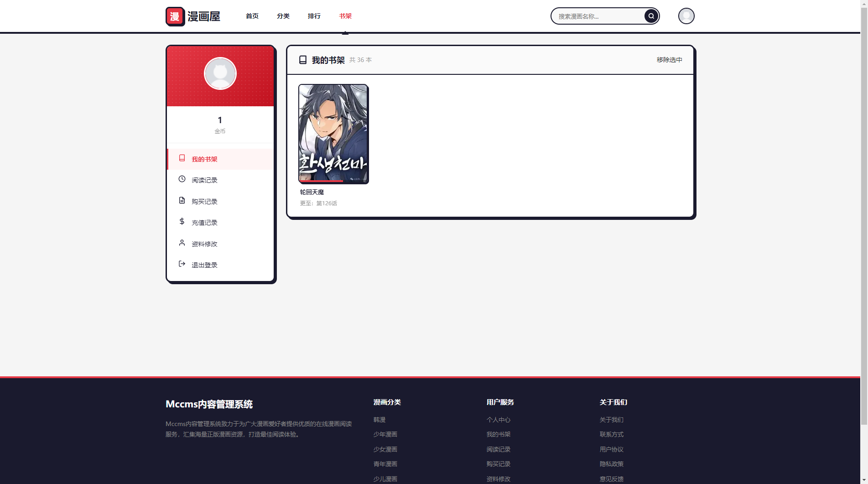The height and width of the screenshot is (484, 868).
Task: Open the 韩漫 footer link
Action: tap(379, 420)
